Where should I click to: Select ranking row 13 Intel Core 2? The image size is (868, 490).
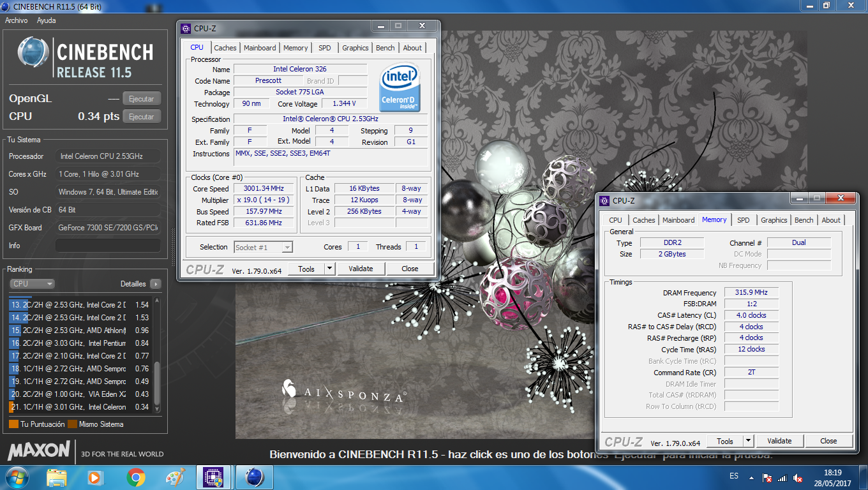pos(80,305)
